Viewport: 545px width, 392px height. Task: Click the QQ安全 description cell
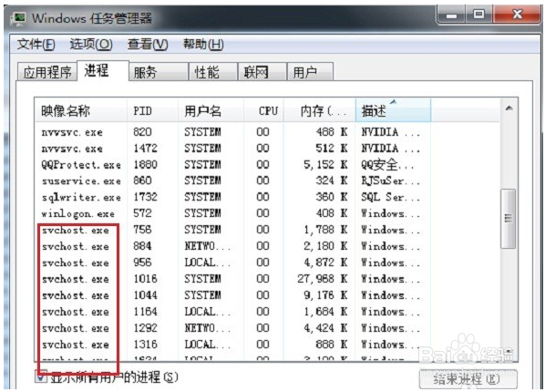point(388,165)
